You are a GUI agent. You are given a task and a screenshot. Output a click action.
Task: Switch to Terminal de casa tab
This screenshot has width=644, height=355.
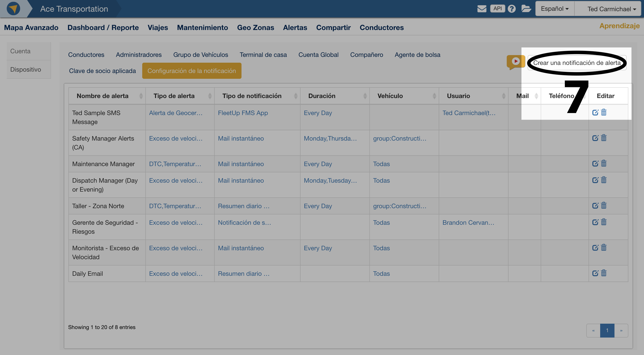263,55
